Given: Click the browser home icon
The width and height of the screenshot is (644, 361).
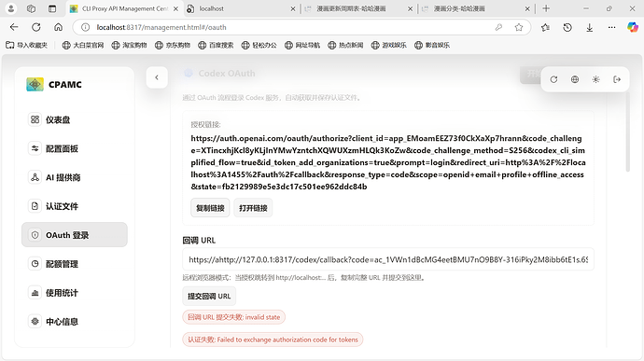Looking at the screenshot, I should [x=58, y=27].
